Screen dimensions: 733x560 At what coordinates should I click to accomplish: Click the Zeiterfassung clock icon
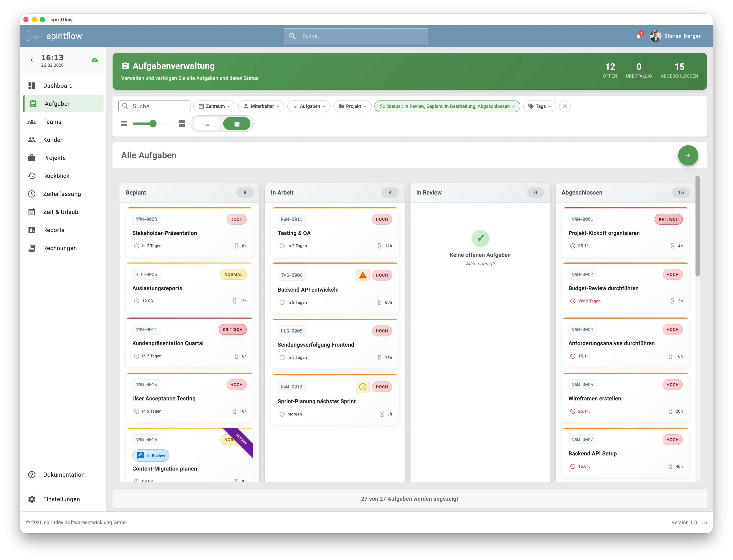coord(32,194)
